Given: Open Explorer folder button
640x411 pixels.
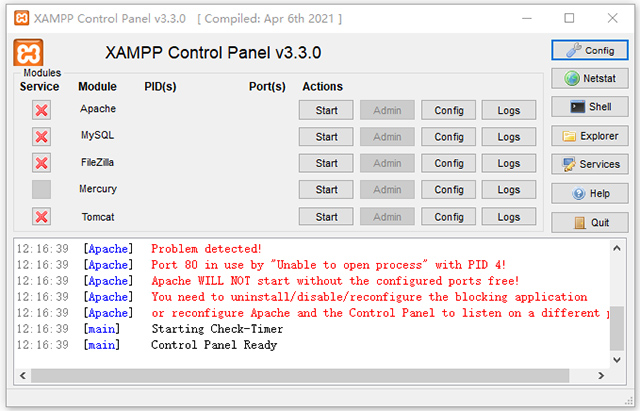Looking at the screenshot, I should coord(590,136).
